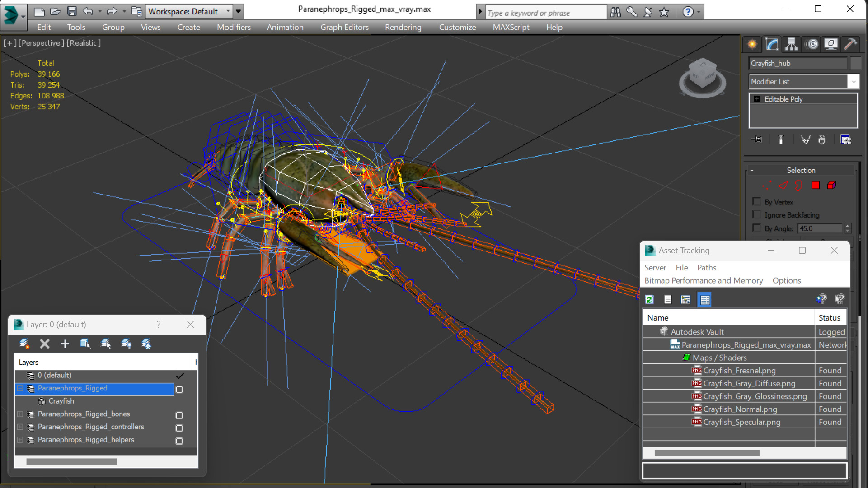Expand the Editable Poly stack entry

click(757, 99)
